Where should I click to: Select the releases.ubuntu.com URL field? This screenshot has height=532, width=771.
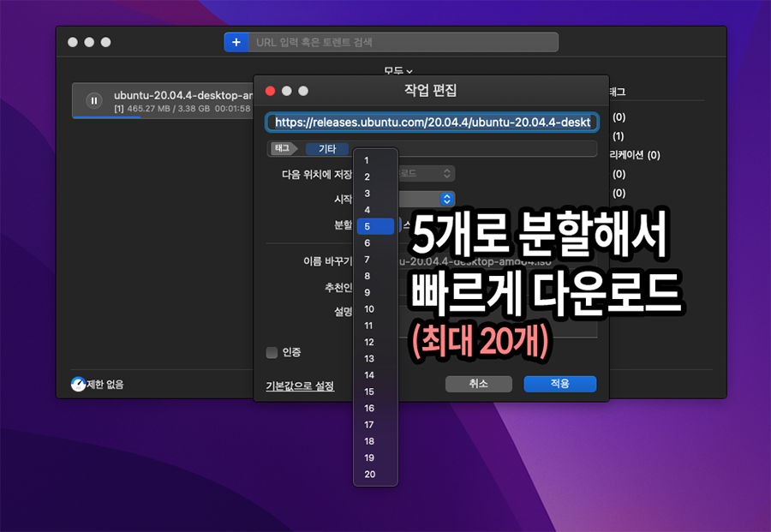433,123
